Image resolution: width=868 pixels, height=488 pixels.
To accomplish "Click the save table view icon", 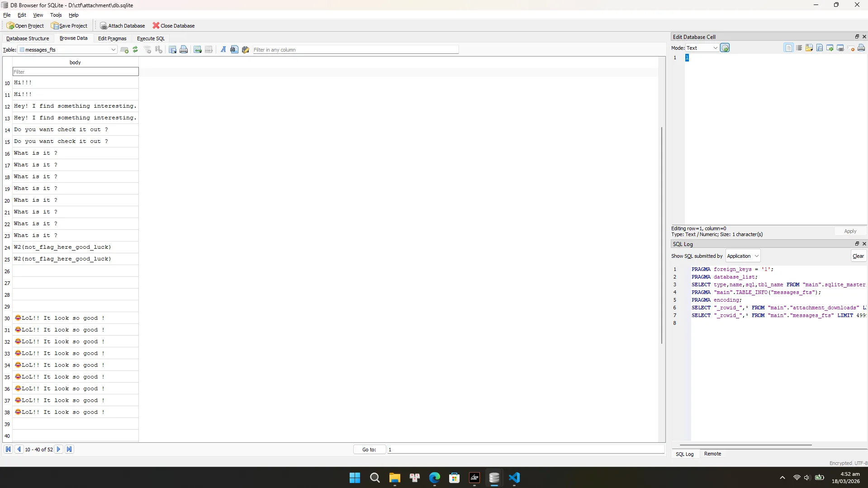I will pyautogui.click(x=172, y=50).
